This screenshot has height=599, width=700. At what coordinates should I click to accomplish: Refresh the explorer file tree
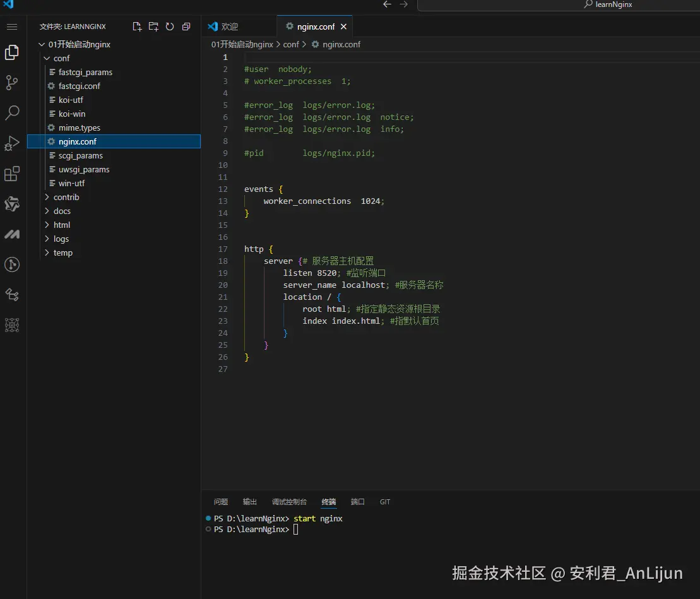170,27
